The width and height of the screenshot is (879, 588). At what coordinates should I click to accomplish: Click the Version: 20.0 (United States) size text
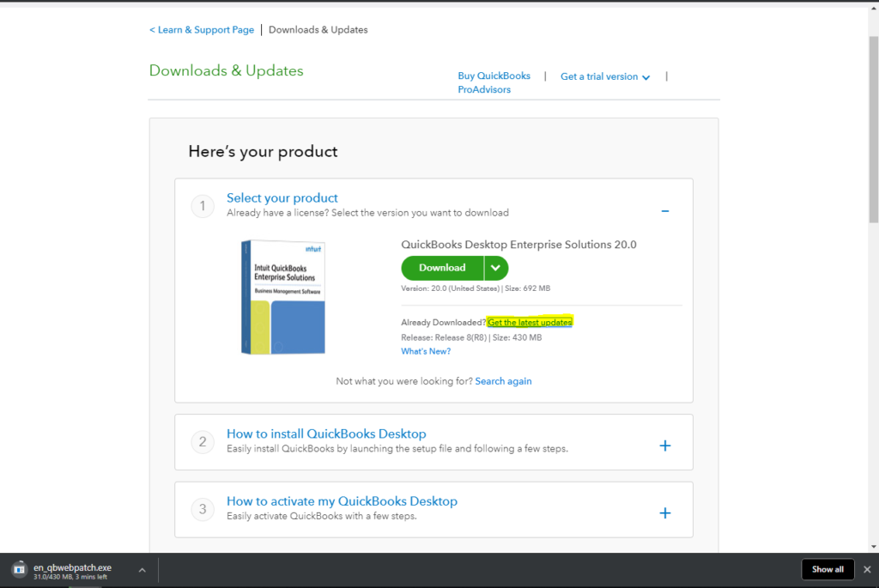click(476, 288)
